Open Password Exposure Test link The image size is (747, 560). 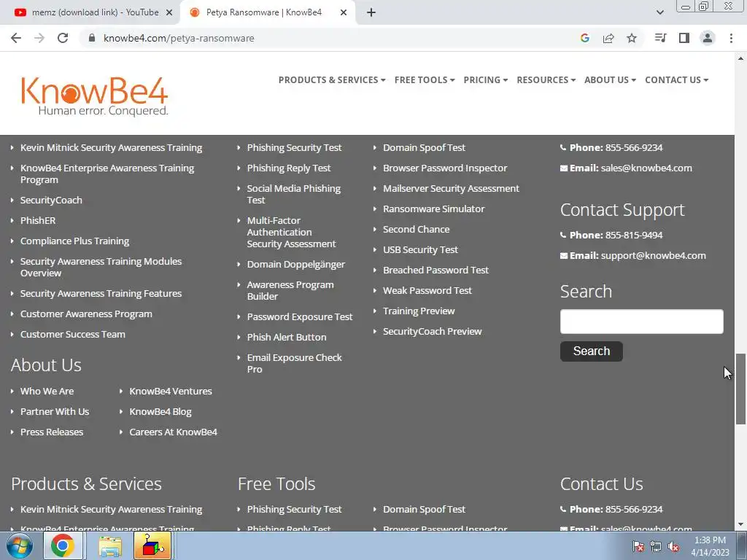(x=300, y=317)
